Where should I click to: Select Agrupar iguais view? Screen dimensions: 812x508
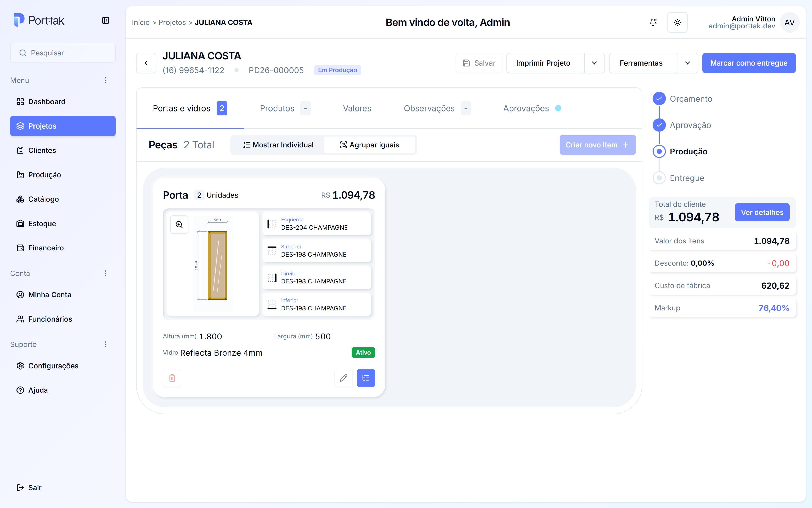pos(369,145)
